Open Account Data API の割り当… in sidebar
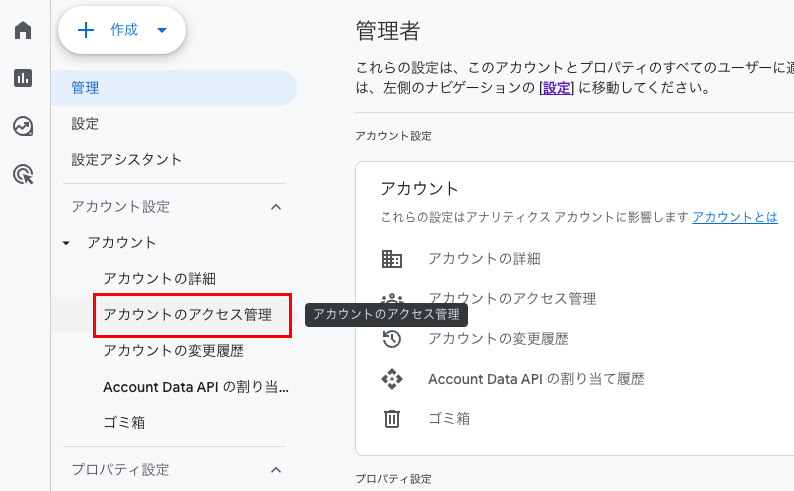This screenshot has height=491, width=794. [196, 387]
